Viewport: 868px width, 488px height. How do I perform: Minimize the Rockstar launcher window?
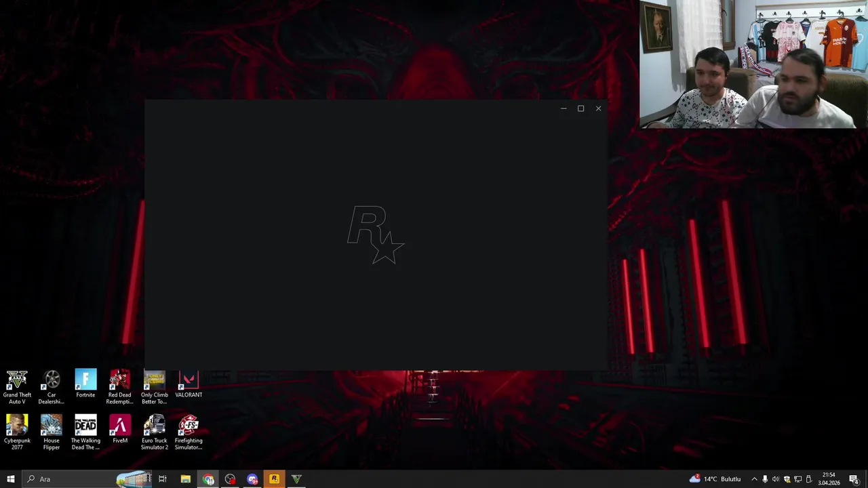click(564, 108)
